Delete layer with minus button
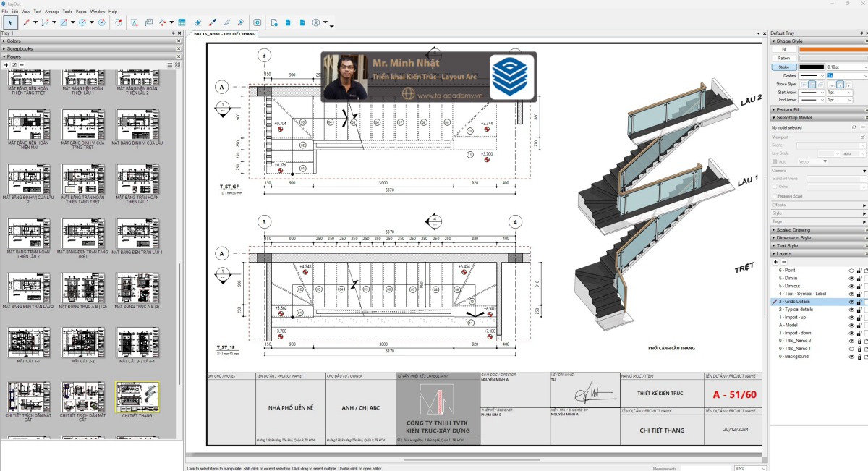868x471 pixels. coord(784,262)
